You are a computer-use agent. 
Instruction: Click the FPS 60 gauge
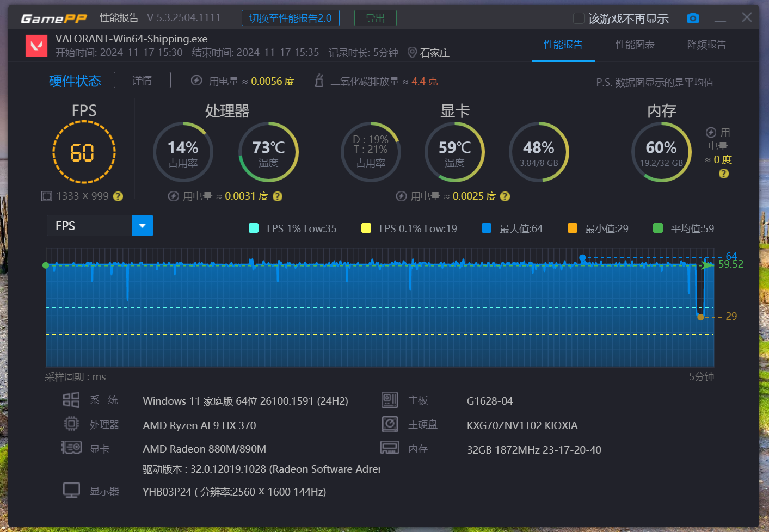coord(84,152)
